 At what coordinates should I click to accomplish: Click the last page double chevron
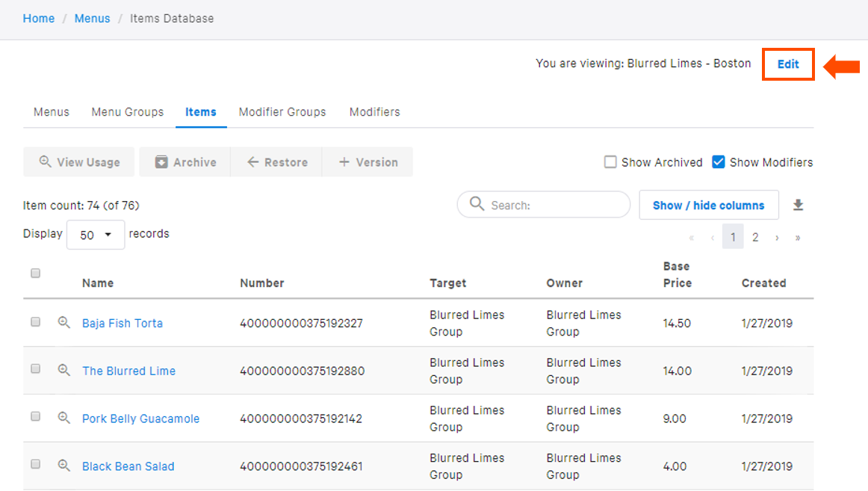click(798, 236)
